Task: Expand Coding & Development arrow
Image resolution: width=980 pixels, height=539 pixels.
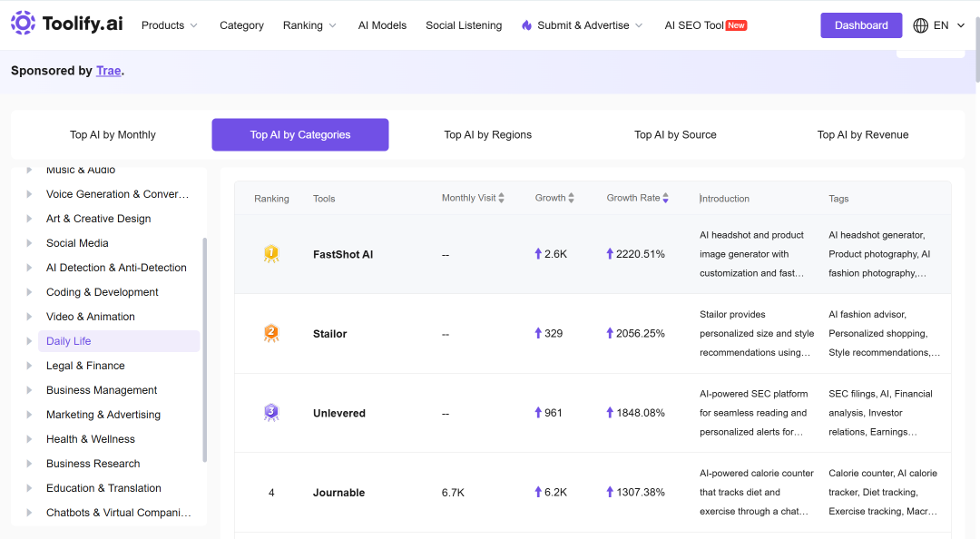Action: point(29,292)
